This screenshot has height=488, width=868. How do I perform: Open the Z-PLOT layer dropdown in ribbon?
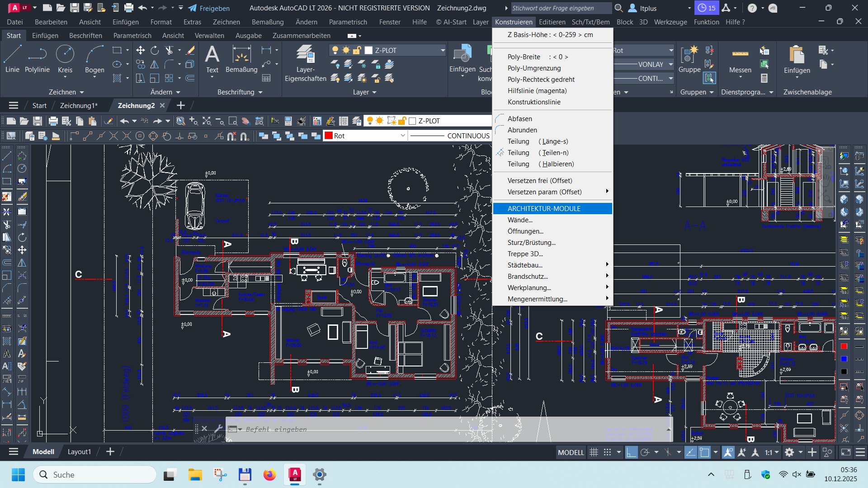point(442,51)
